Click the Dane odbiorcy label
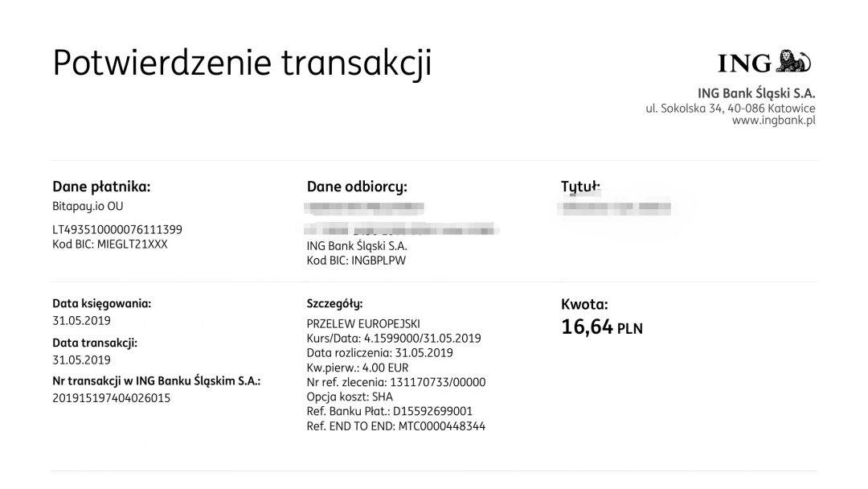The height and width of the screenshot is (489, 868). tap(357, 187)
